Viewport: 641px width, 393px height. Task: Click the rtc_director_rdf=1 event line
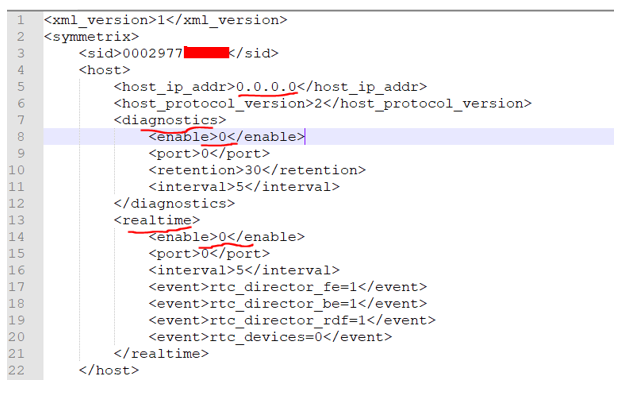pos(292,320)
